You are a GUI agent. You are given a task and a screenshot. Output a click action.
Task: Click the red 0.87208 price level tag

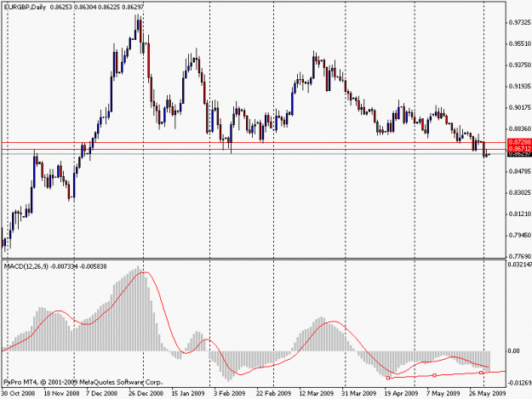pyautogui.click(x=519, y=141)
